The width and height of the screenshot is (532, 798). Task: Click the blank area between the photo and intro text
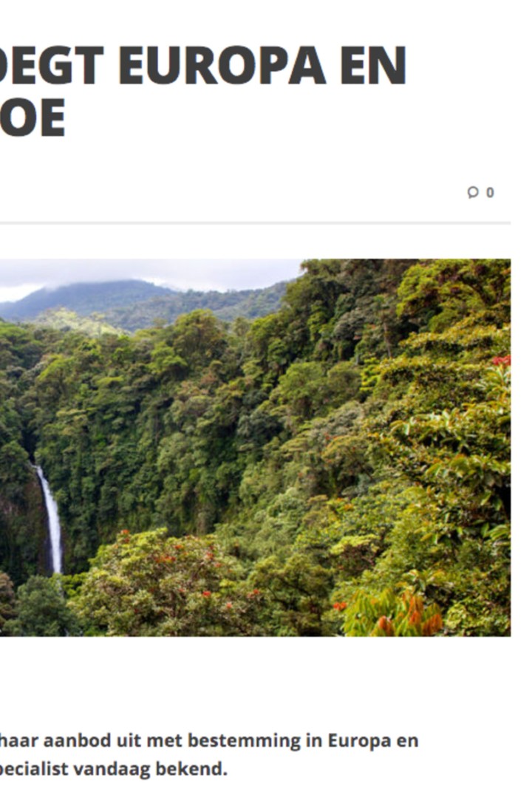(255, 682)
